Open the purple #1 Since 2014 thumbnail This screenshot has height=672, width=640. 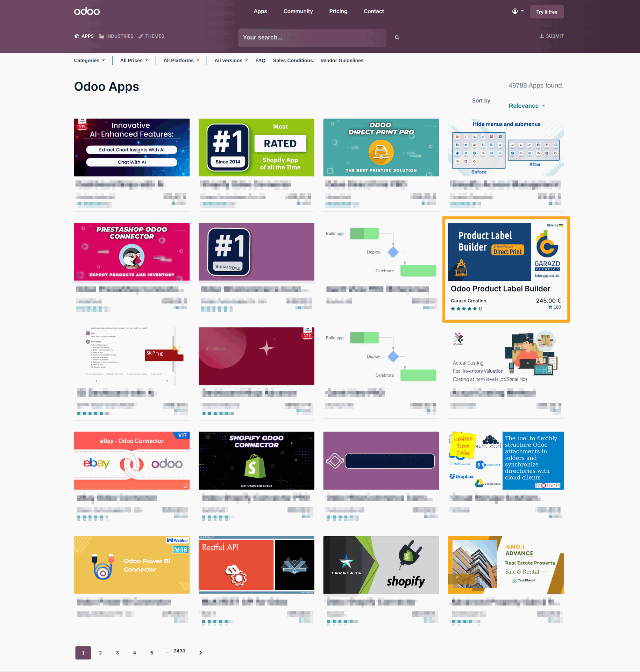point(256,252)
